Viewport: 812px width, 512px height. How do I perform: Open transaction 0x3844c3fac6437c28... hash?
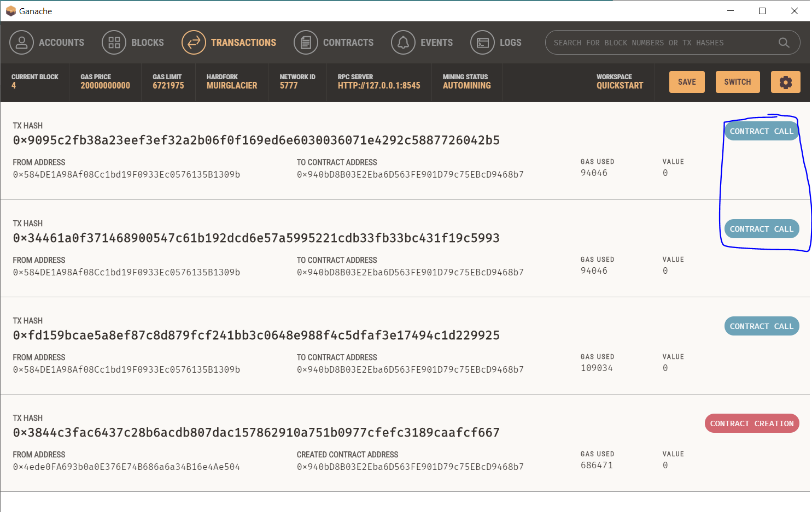point(256,433)
